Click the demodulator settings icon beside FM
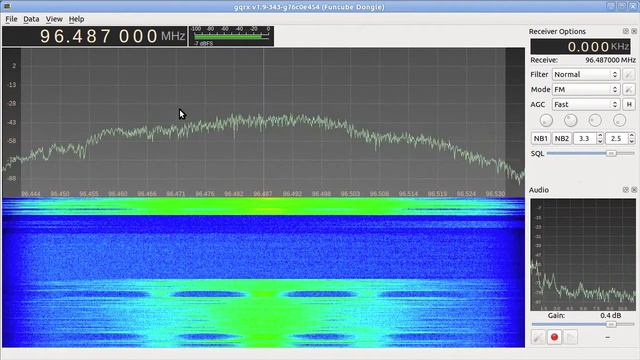 point(629,89)
